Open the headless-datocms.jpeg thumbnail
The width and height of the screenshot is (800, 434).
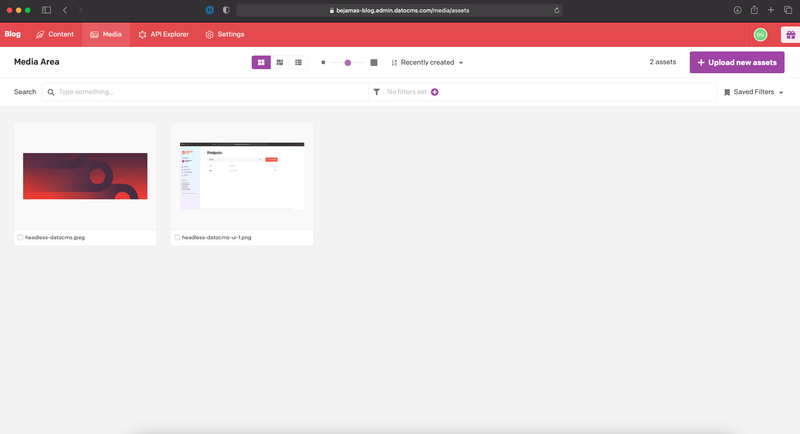pos(85,176)
